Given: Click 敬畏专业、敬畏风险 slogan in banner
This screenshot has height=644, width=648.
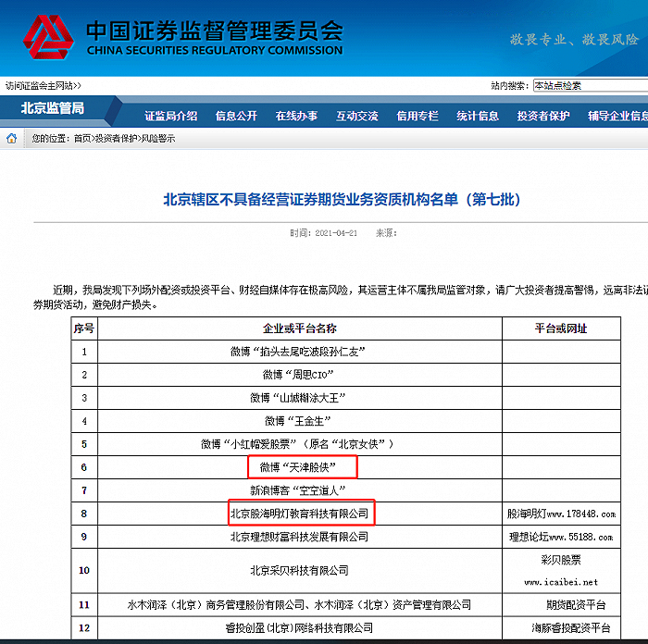Looking at the screenshot, I should click(575, 40).
